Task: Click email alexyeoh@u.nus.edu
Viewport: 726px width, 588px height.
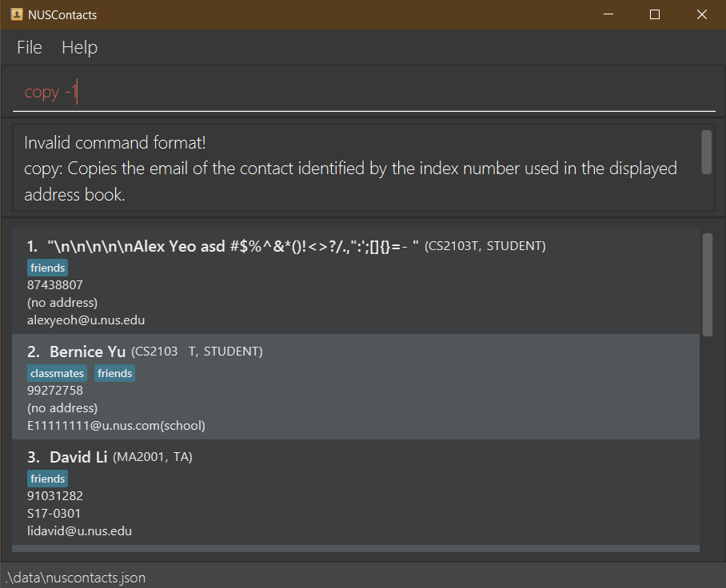Action: click(x=86, y=320)
